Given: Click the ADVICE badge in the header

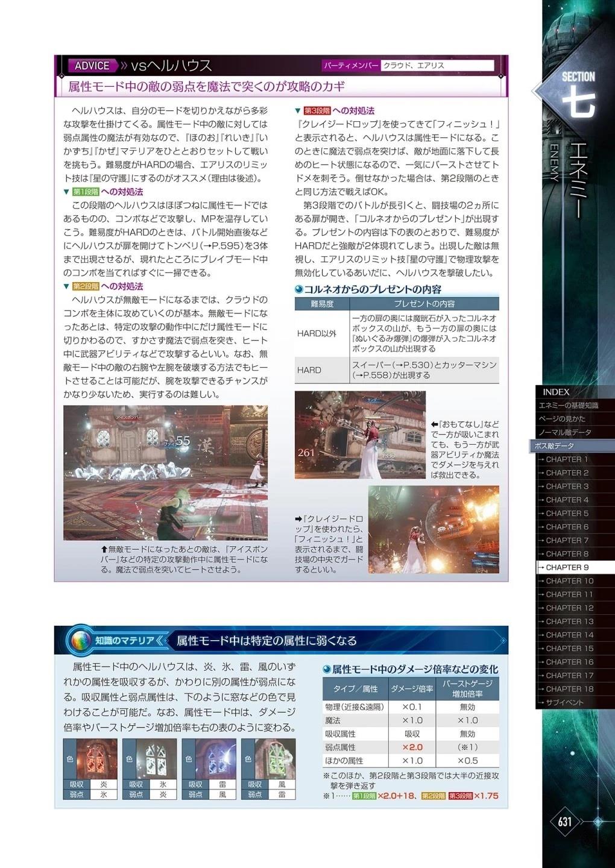Looking at the screenshot, I should tap(92, 66).
